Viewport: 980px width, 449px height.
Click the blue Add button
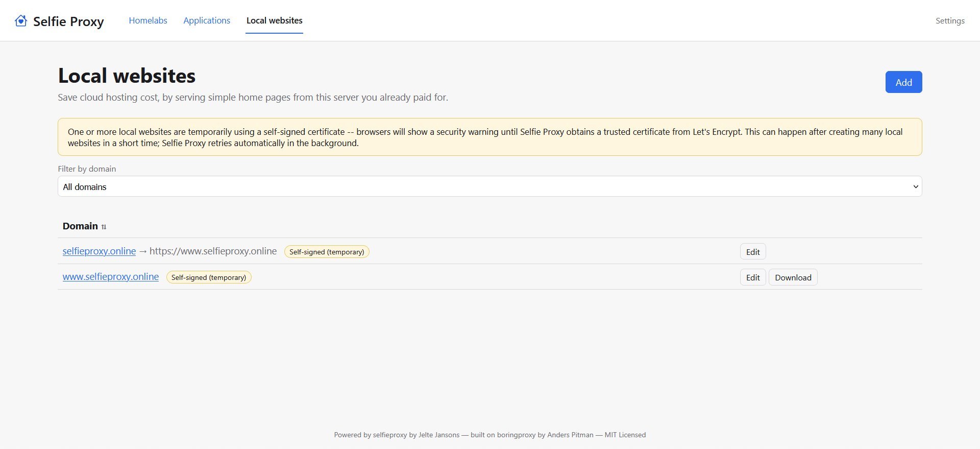(x=903, y=82)
